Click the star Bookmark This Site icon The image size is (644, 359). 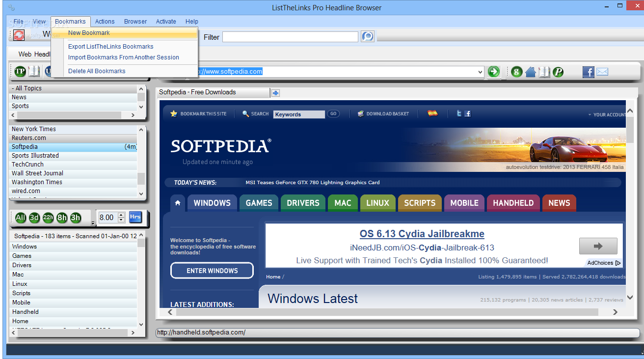click(x=174, y=113)
